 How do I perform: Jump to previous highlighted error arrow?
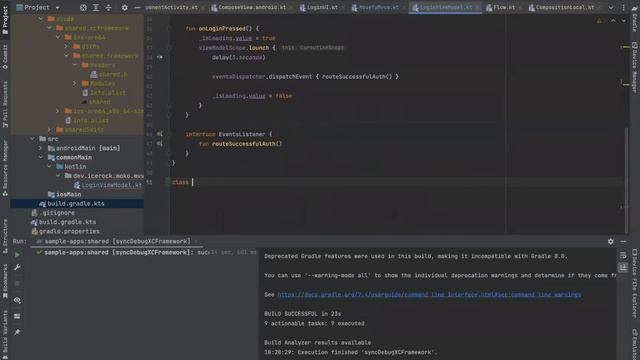click(613, 20)
